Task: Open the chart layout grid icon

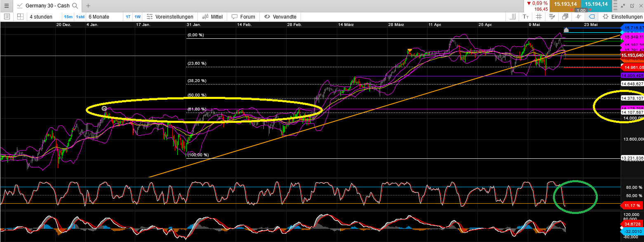Action: point(20,17)
